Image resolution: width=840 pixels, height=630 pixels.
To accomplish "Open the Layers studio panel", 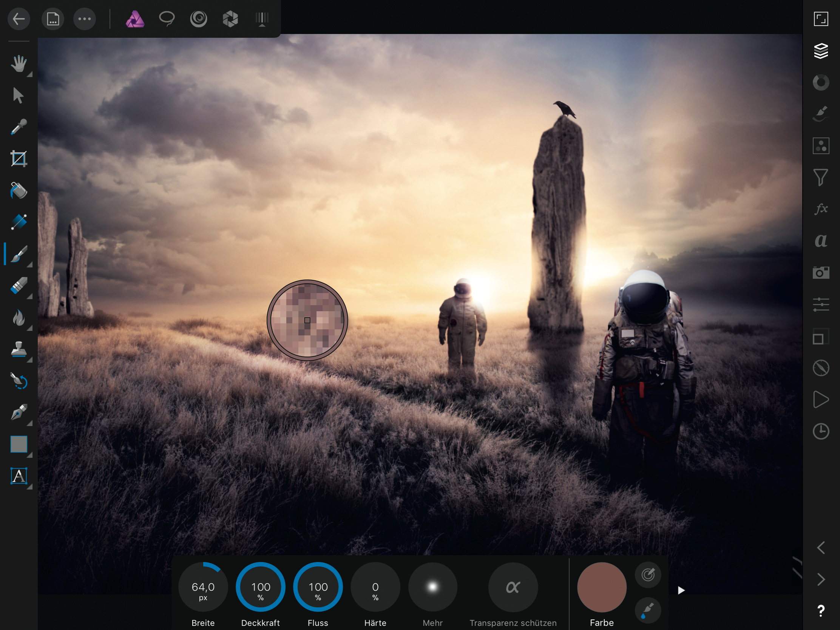I will (x=821, y=51).
